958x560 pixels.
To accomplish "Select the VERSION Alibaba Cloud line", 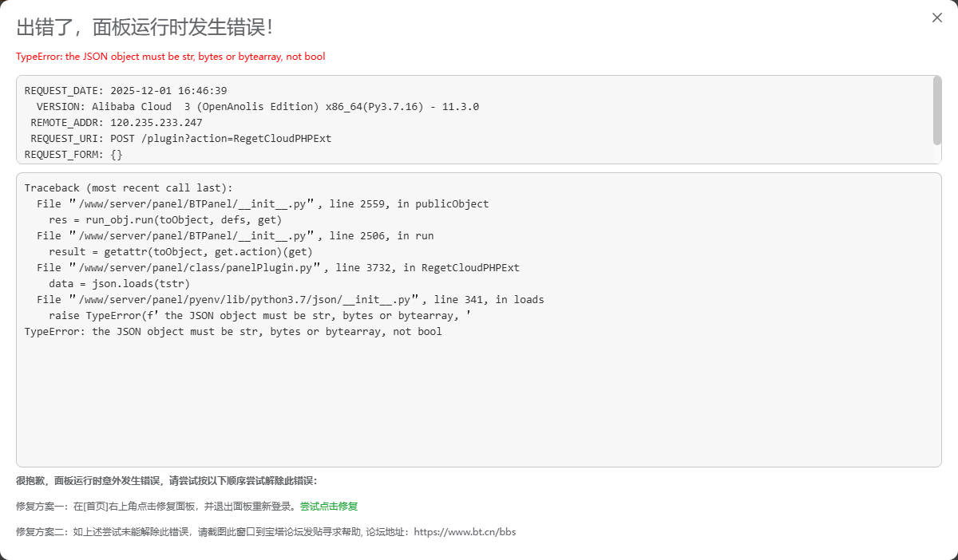I will [257, 107].
